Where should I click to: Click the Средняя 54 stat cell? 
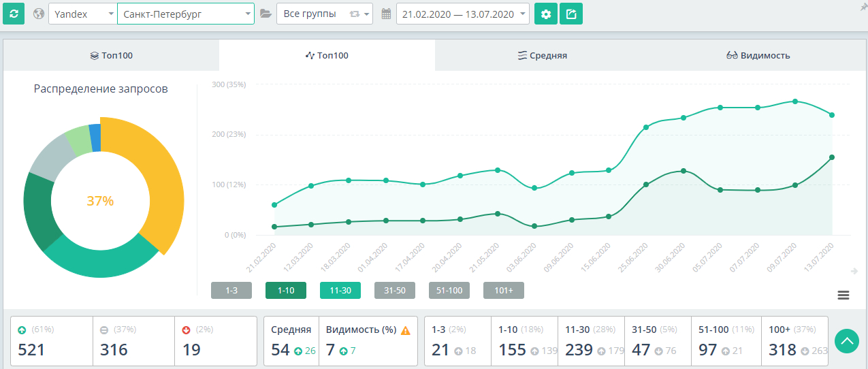point(291,341)
